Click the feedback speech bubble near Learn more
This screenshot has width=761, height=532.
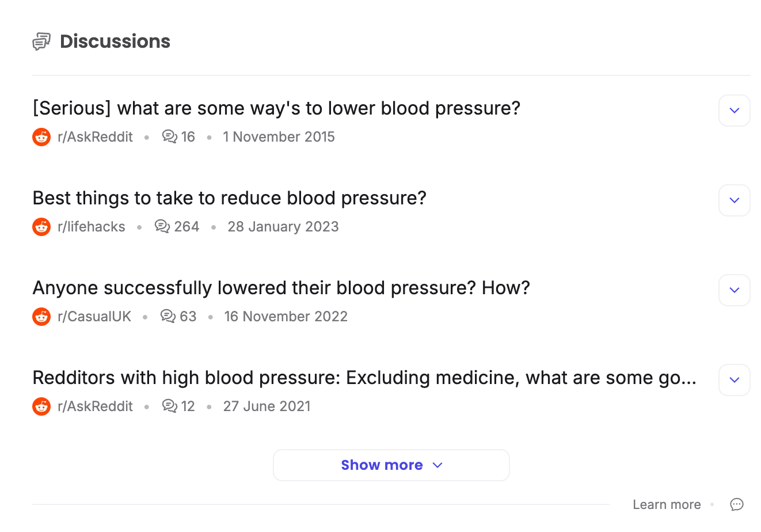[x=736, y=504]
